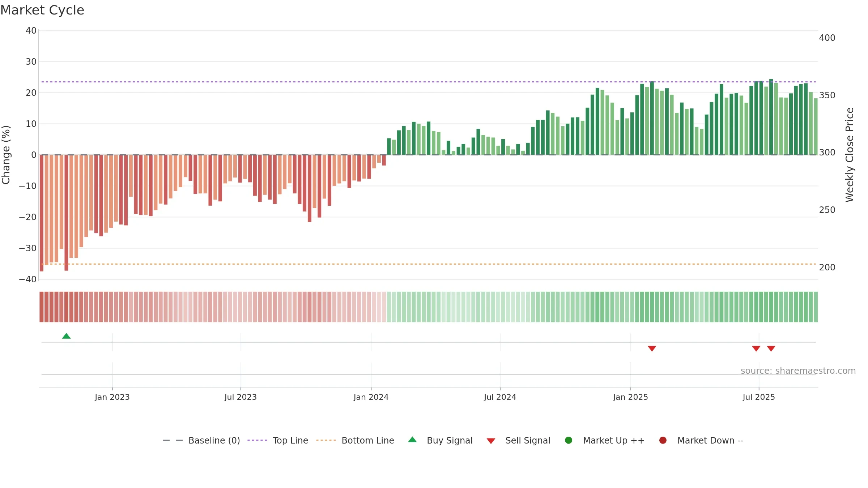Click the orange dotted line legend swatch

(326, 440)
